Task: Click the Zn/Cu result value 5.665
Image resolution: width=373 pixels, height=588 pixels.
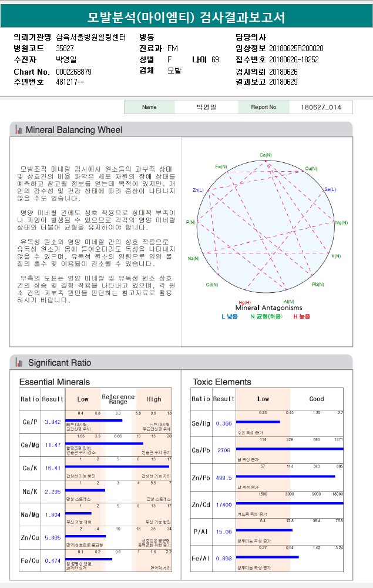Action: pos(53,538)
